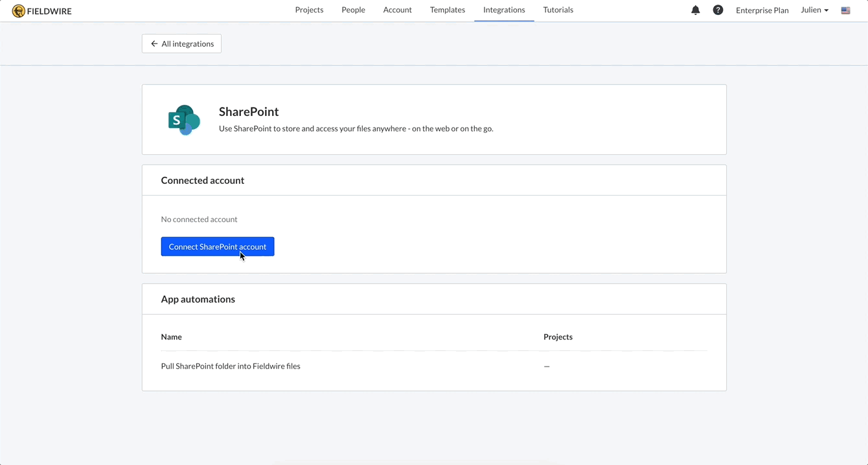
Task: Click the back arrow on All integrations button
Action: [154, 43]
